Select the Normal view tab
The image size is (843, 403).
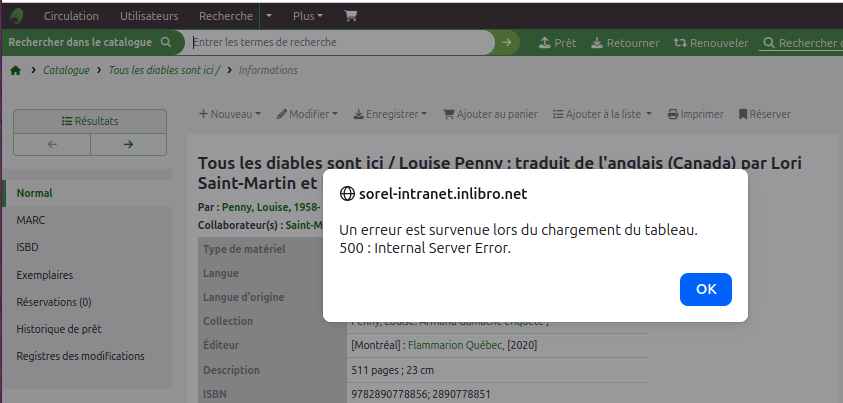[x=88, y=193]
